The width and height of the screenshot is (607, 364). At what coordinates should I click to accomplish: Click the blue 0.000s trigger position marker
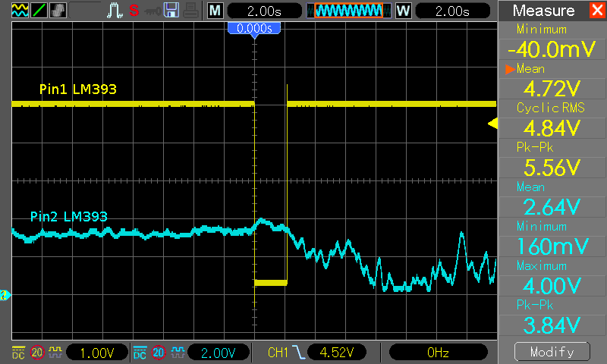click(x=254, y=30)
